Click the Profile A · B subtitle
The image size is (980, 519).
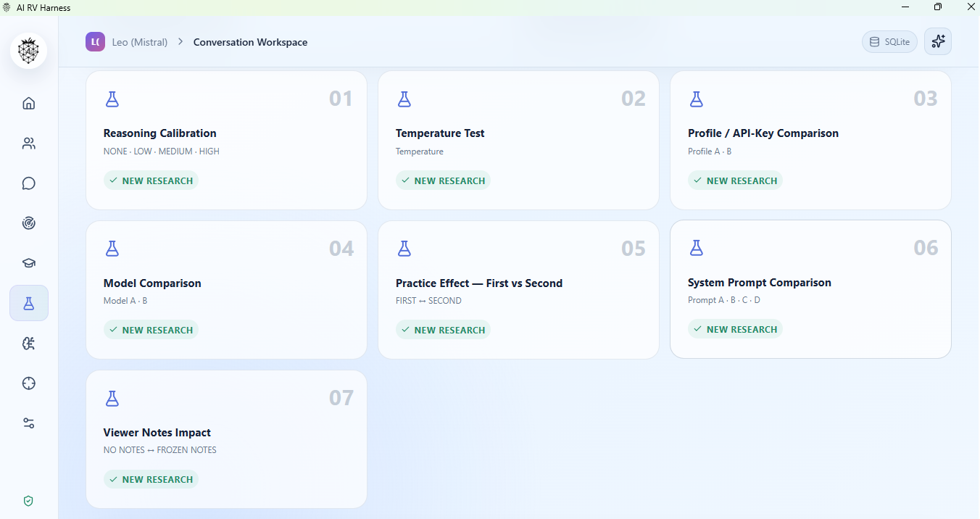(x=710, y=151)
